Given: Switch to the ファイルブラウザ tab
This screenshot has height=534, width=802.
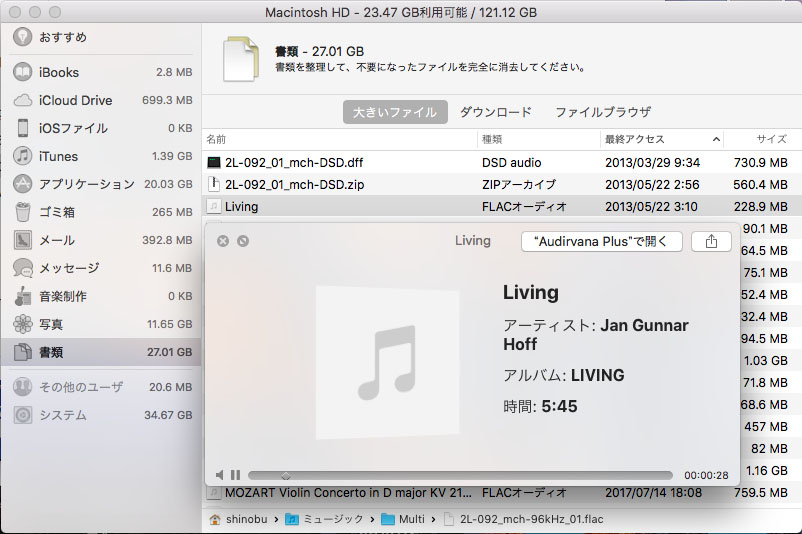Looking at the screenshot, I should coord(604,112).
